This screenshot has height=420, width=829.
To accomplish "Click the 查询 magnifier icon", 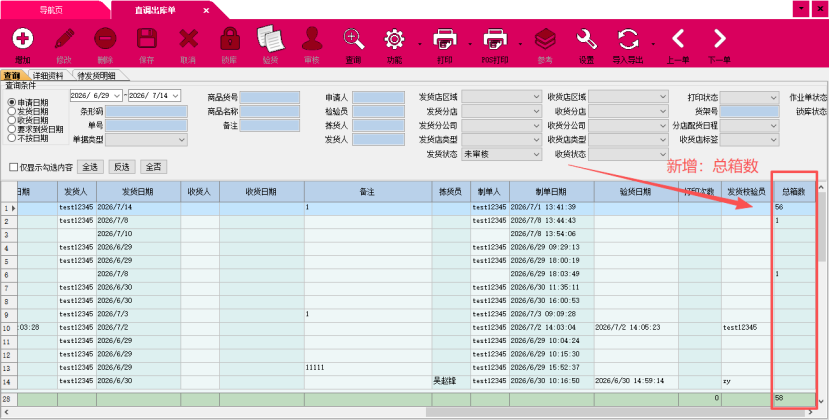I will (x=353, y=39).
